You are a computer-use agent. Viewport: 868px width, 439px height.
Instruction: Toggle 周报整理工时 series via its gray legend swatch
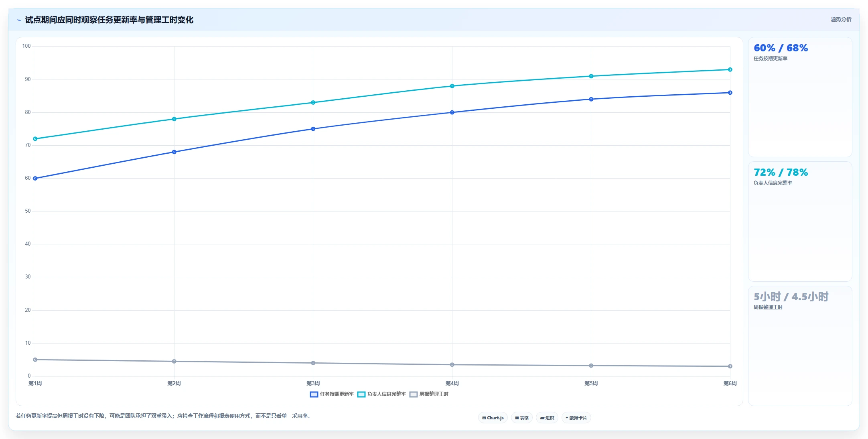[414, 394]
